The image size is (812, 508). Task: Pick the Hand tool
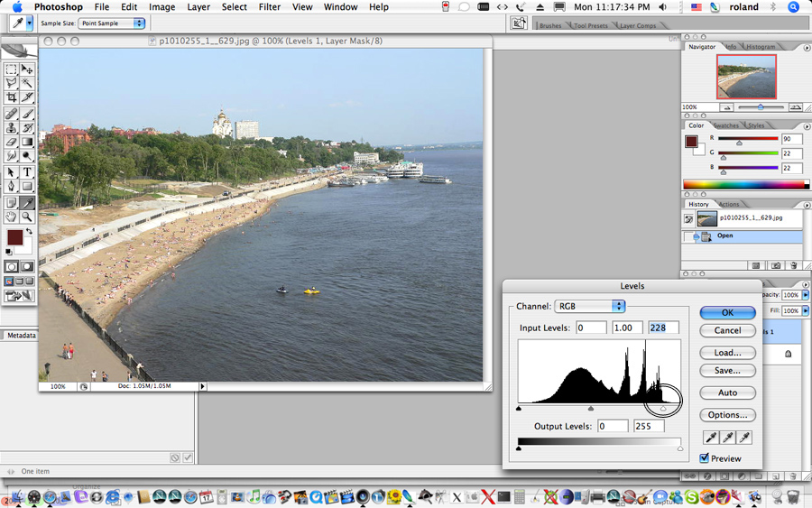12,217
